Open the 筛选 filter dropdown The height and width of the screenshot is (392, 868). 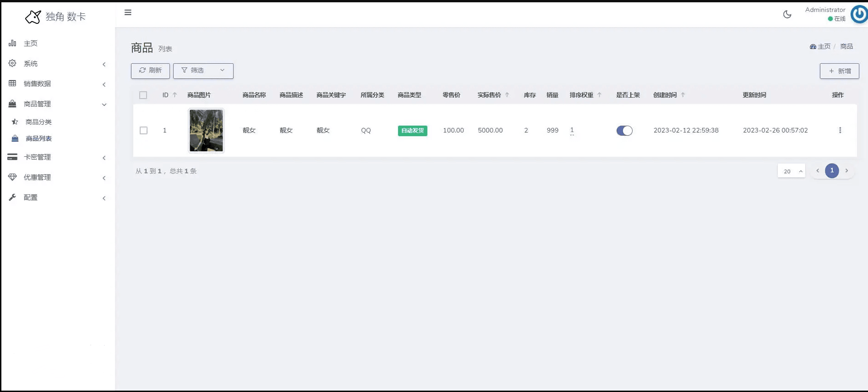[203, 71]
